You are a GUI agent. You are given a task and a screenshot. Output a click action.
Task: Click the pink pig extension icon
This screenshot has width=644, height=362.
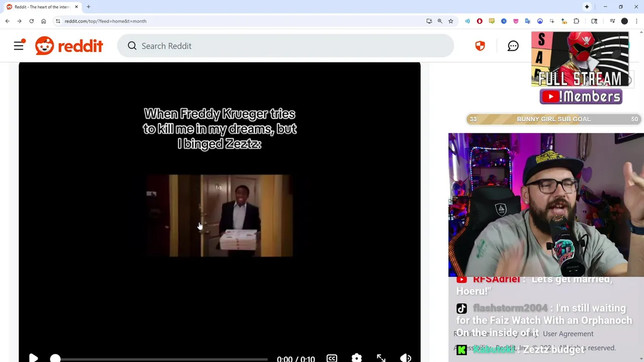(x=516, y=21)
